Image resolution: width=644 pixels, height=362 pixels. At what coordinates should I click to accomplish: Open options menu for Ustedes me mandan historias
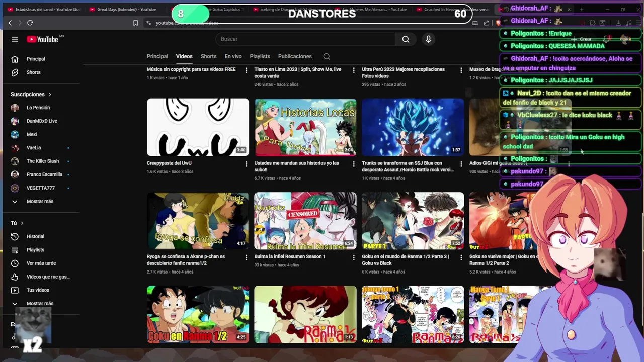(354, 164)
